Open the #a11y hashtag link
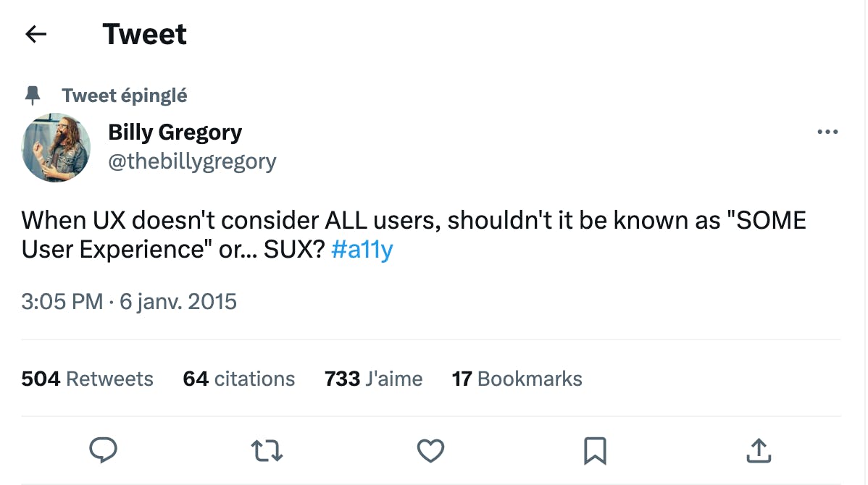The width and height of the screenshot is (868, 485). pos(362,250)
